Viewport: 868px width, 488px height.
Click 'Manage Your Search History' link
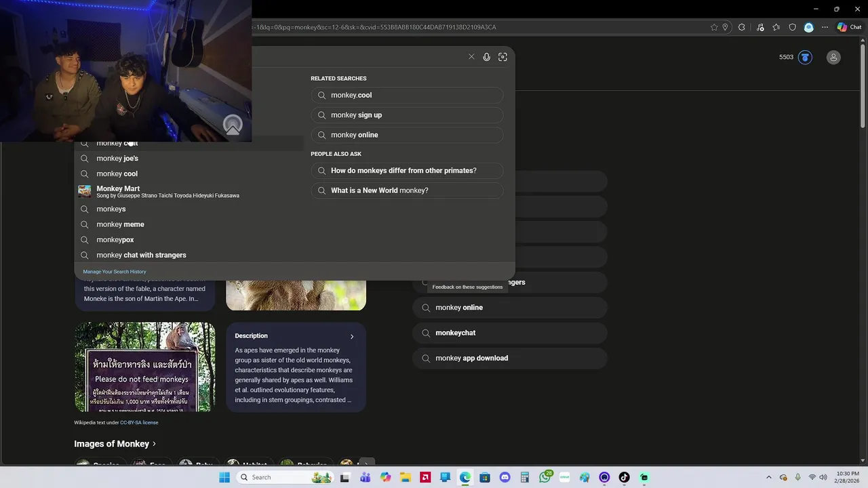[x=115, y=272]
